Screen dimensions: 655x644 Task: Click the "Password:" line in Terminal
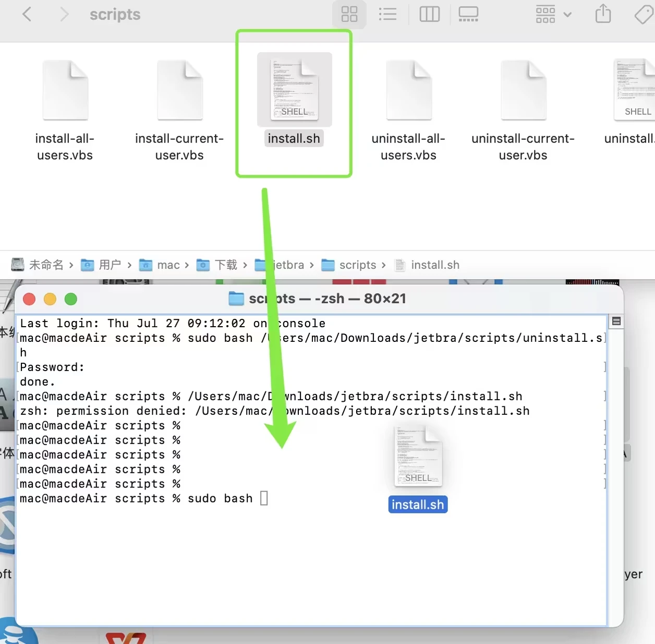coord(52,367)
